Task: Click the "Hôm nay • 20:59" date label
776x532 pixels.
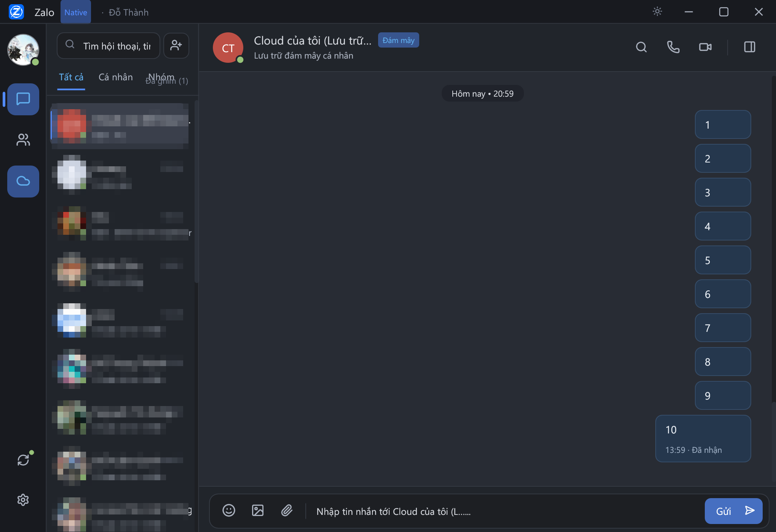Action: coord(482,94)
